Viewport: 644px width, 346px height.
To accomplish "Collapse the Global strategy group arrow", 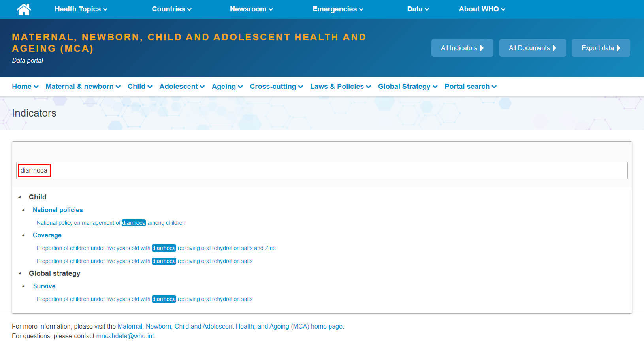I will (x=20, y=273).
